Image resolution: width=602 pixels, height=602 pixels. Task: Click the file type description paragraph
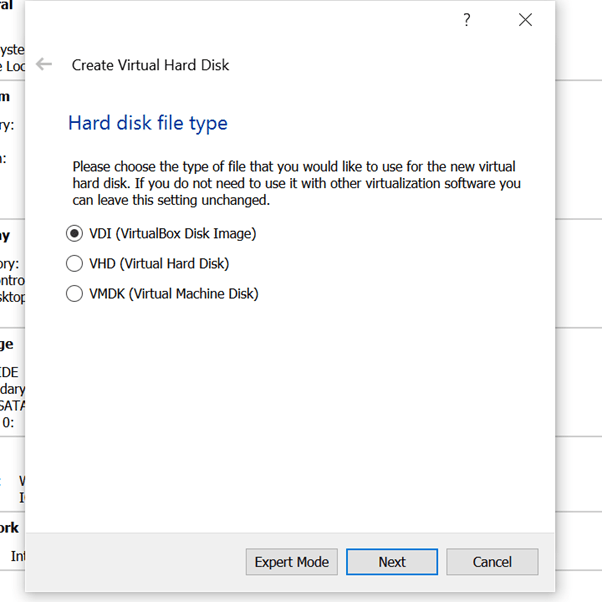[297, 183]
